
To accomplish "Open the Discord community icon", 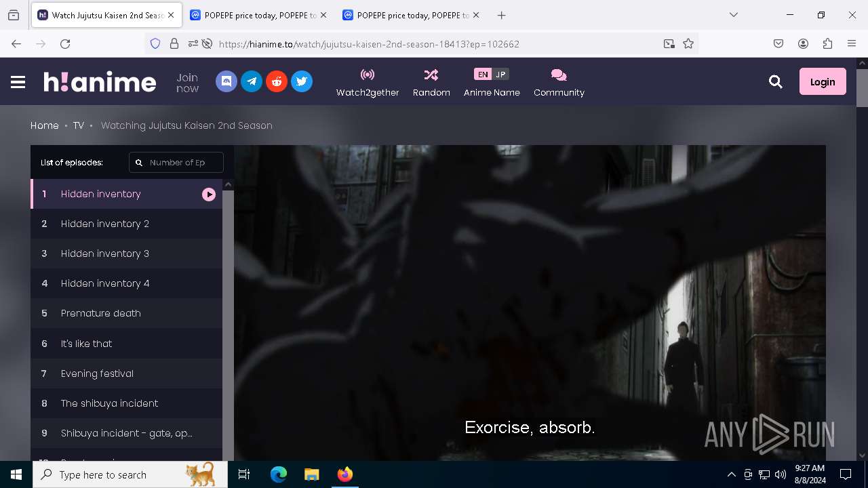I will (226, 81).
